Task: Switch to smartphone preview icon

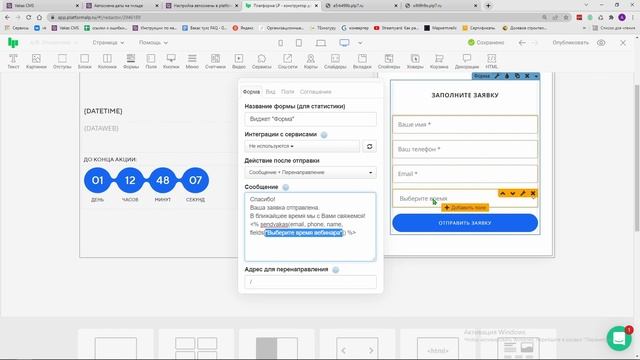Action: tap(280, 43)
